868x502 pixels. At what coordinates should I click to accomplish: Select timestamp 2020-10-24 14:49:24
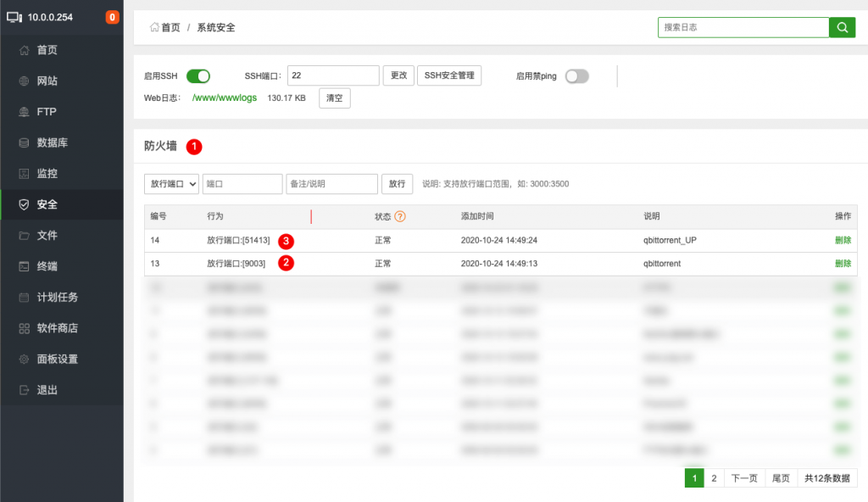pos(498,241)
